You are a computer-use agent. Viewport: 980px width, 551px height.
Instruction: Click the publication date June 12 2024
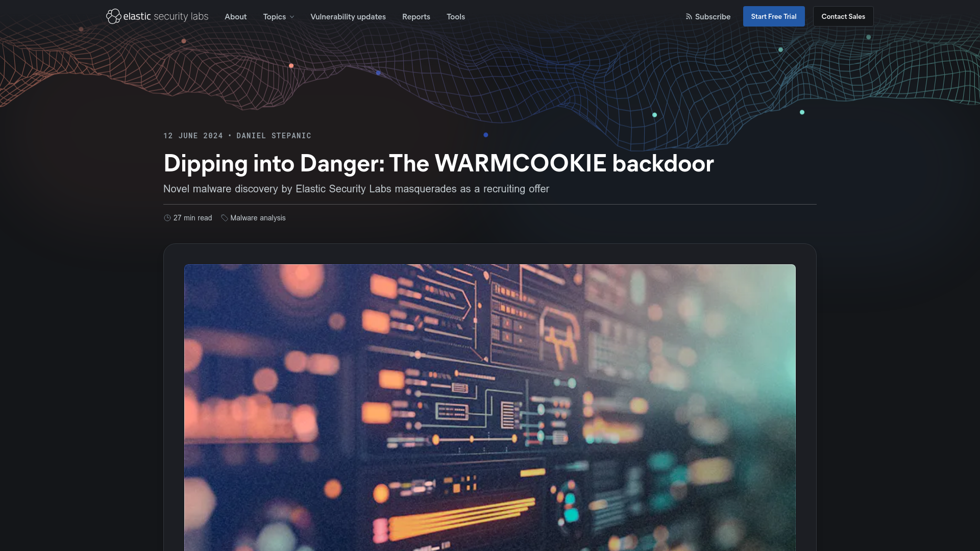pyautogui.click(x=192, y=135)
